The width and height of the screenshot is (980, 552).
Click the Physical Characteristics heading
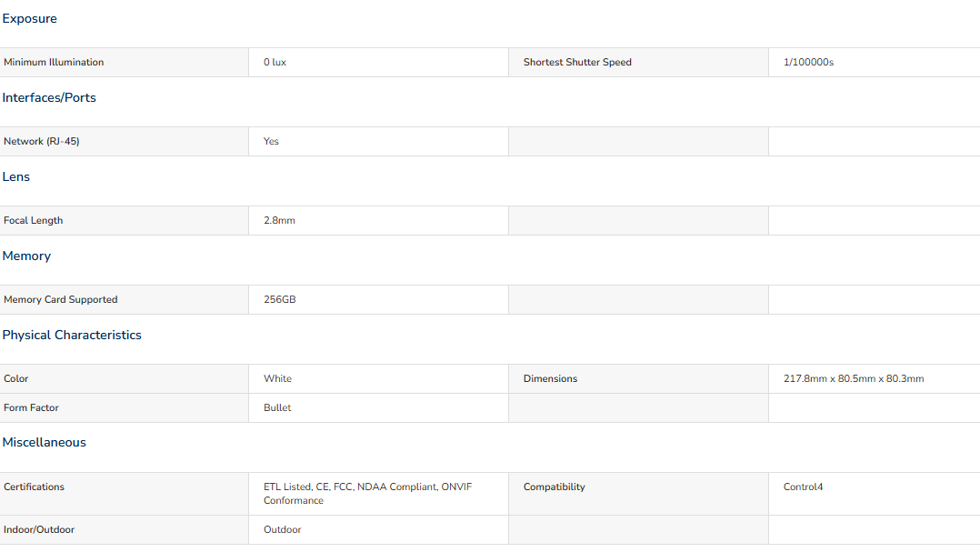click(72, 336)
